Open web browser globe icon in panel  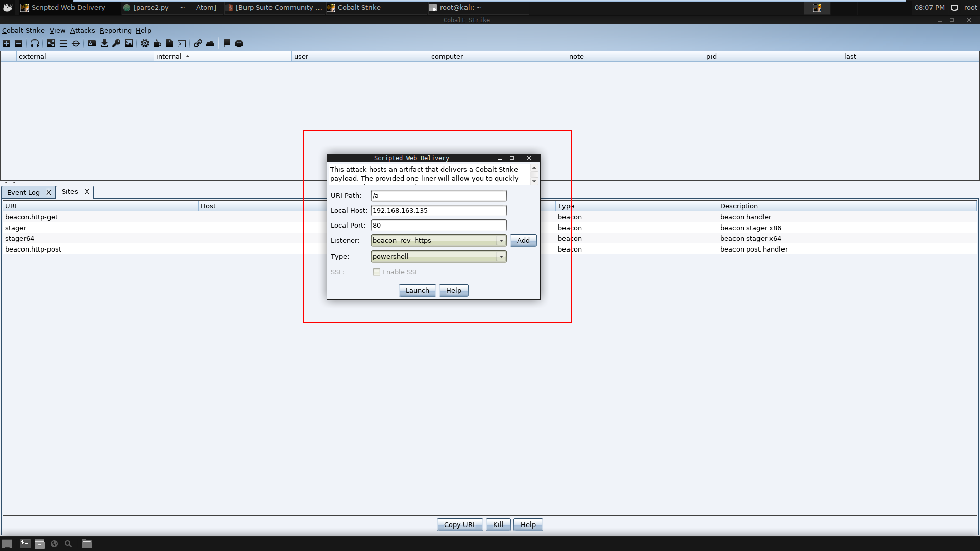(54, 544)
